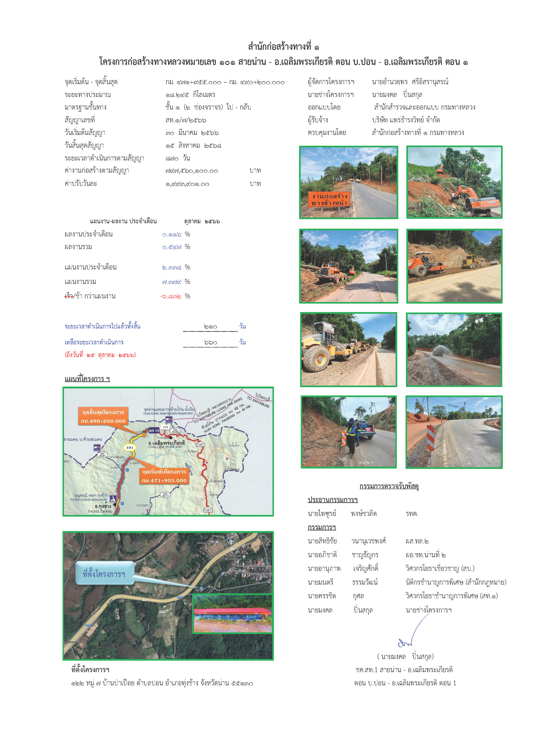Select committee member 'นายครรชิต กุศล'
Screen dimensions: 540x756
(x=336, y=596)
